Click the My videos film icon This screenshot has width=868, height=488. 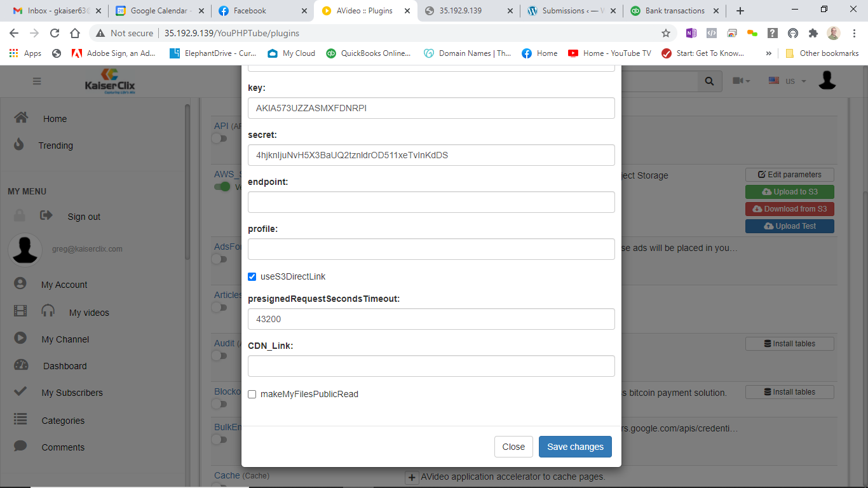(20, 311)
